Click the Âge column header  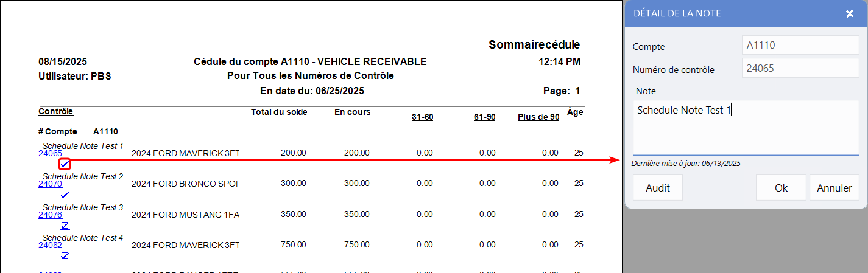coord(574,112)
